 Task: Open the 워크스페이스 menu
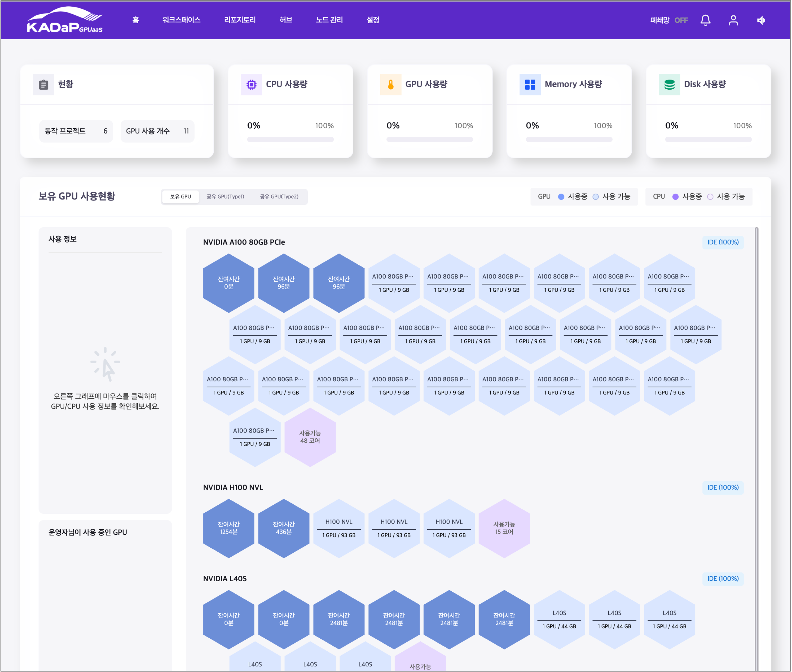pyautogui.click(x=181, y=20)
